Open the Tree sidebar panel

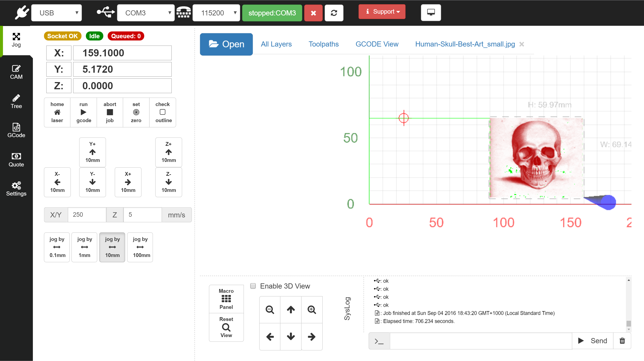click(16, 101)
